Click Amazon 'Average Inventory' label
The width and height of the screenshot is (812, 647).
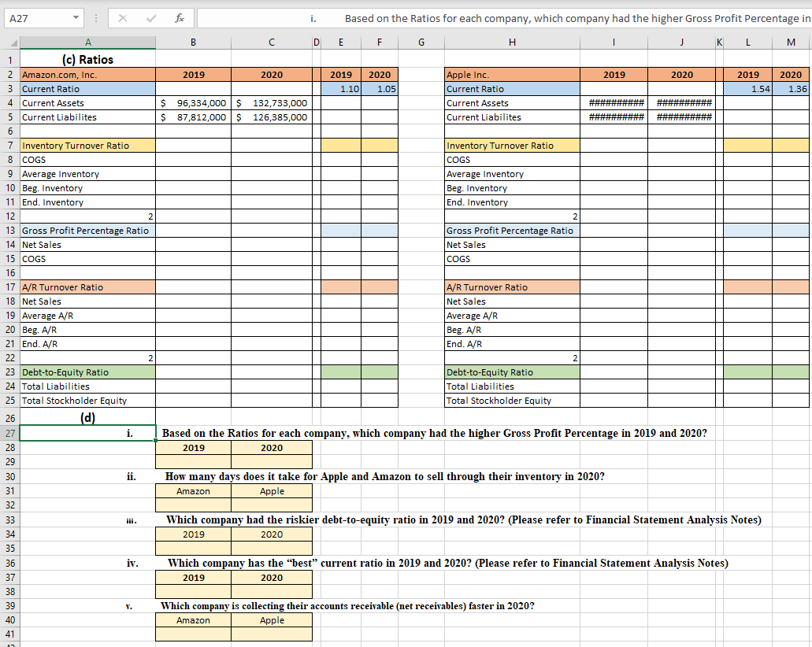point(87,174)
